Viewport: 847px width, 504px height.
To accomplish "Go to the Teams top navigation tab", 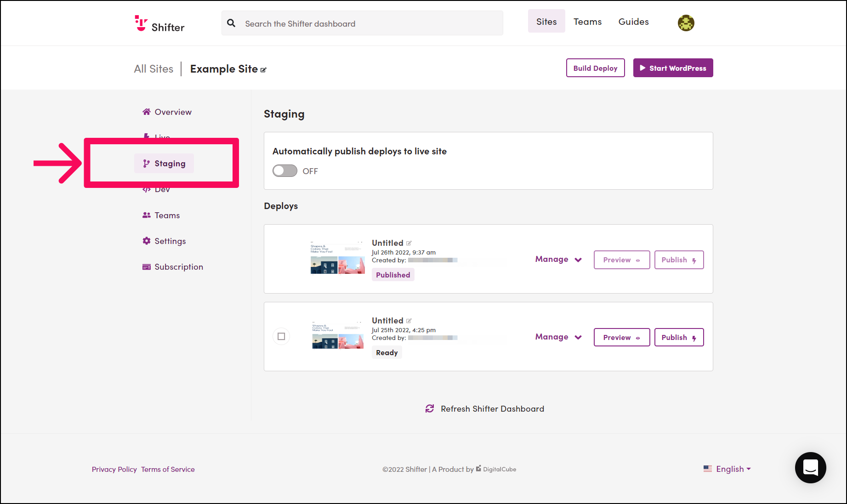I will click(x=587, y=22).
